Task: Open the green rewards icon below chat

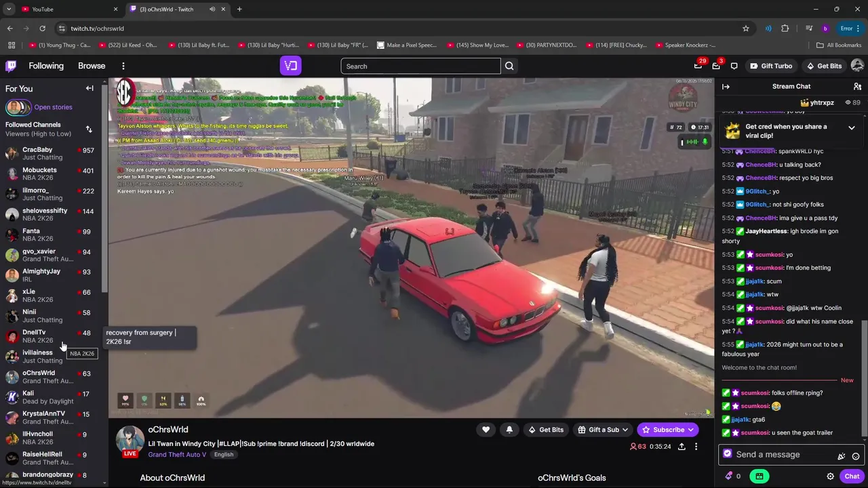Action: tap(759, 476)
